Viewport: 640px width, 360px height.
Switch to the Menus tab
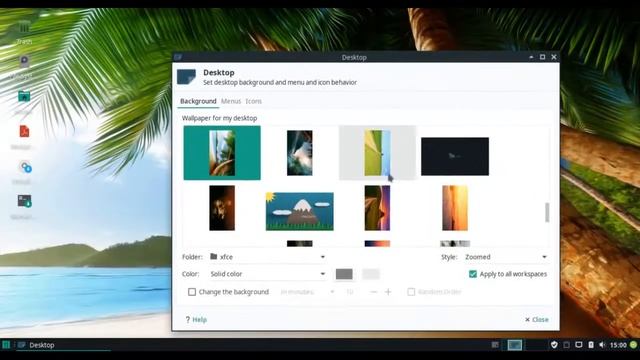(x=231, y=101)
